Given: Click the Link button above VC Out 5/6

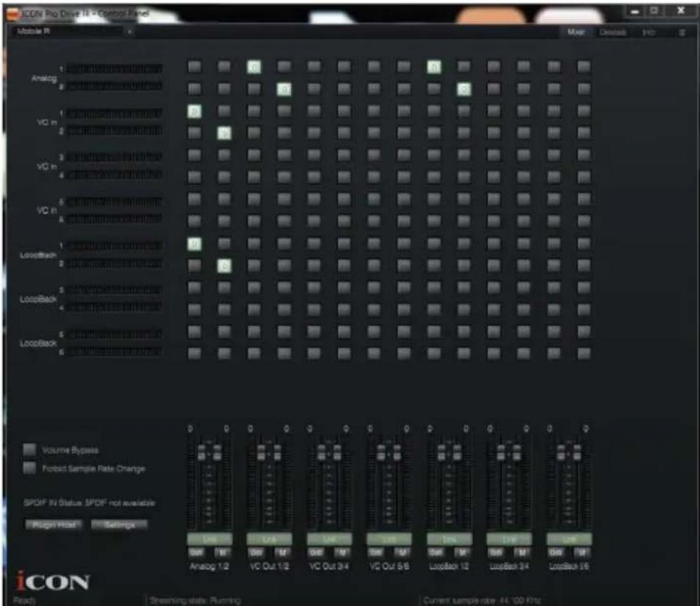Looking at the screenshot, I should [389, 539].
